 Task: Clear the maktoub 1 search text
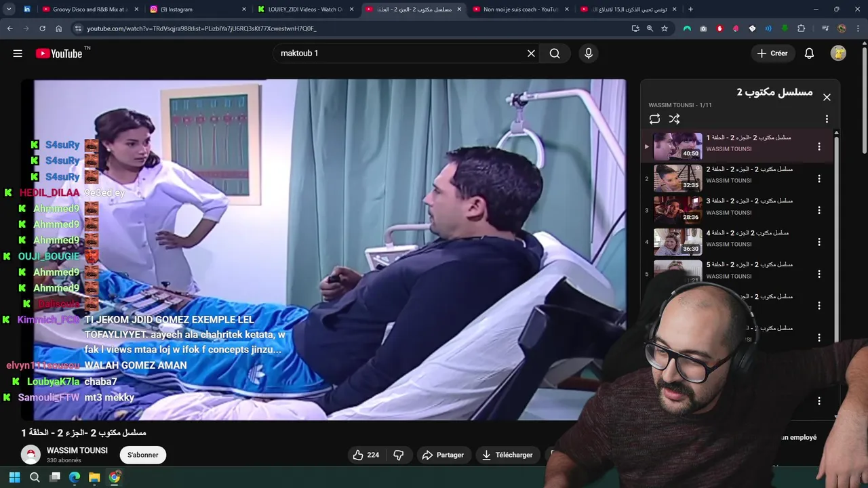coord(531,54)
